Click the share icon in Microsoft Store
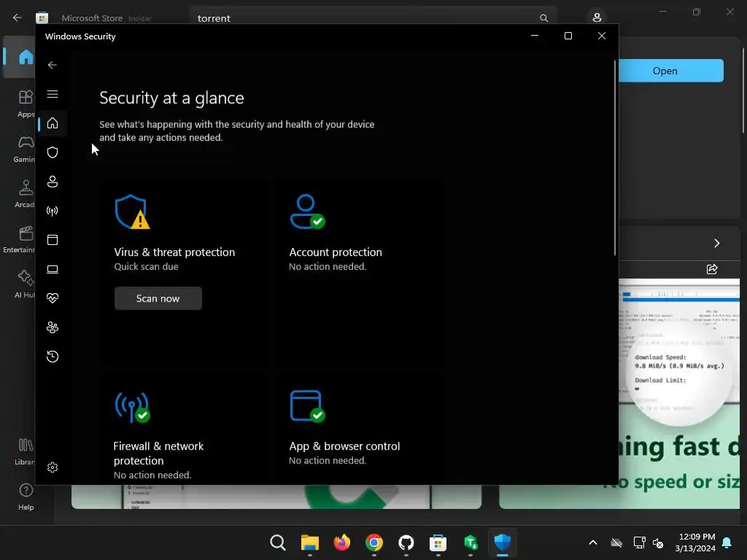Viewport: 747px width, 560px height. pyautogui.click(x=712, y=270)
